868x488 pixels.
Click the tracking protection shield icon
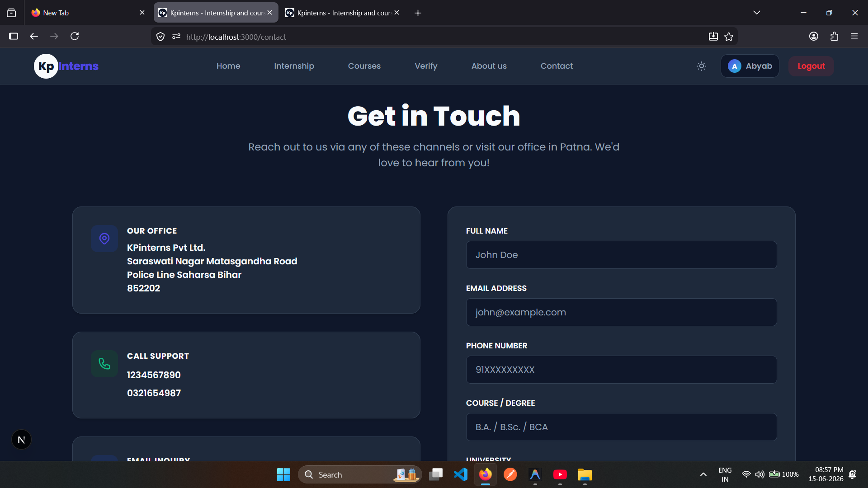[x=160, y=37]
